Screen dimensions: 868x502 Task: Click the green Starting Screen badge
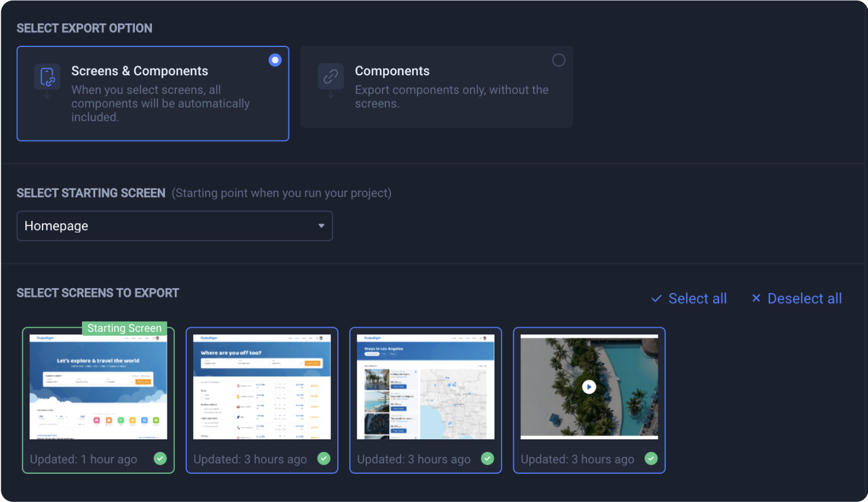click(125, 328)
